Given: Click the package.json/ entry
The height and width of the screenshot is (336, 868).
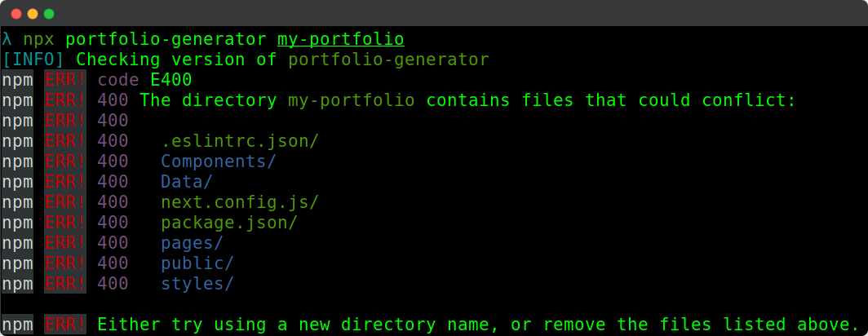Looking at the screenshot, I should 229,223.
